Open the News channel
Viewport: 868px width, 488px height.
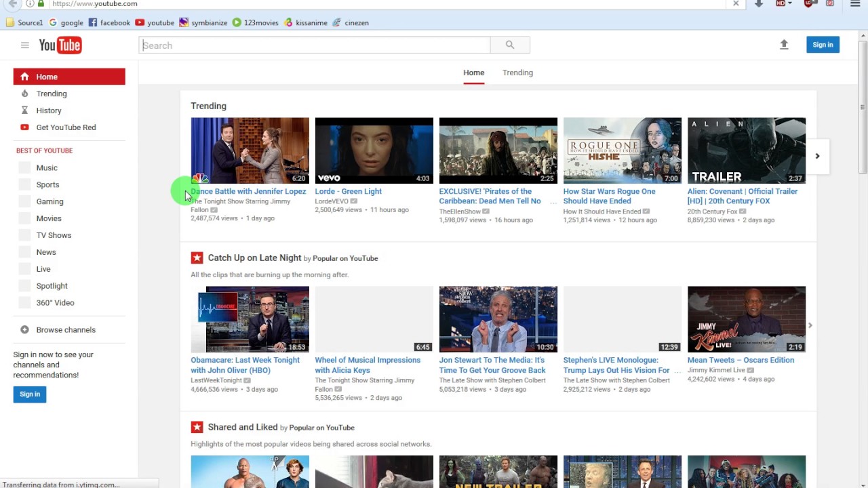(46, 252)
